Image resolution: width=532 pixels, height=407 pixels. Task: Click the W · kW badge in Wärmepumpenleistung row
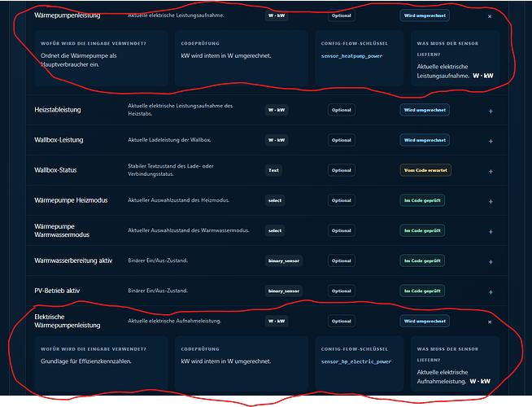[277, 15]
